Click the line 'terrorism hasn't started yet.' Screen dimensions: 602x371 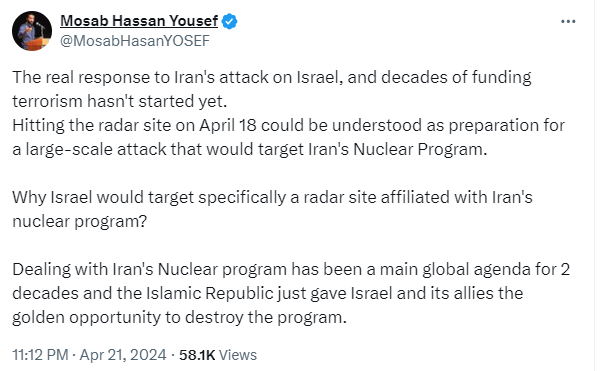[120, 101]
